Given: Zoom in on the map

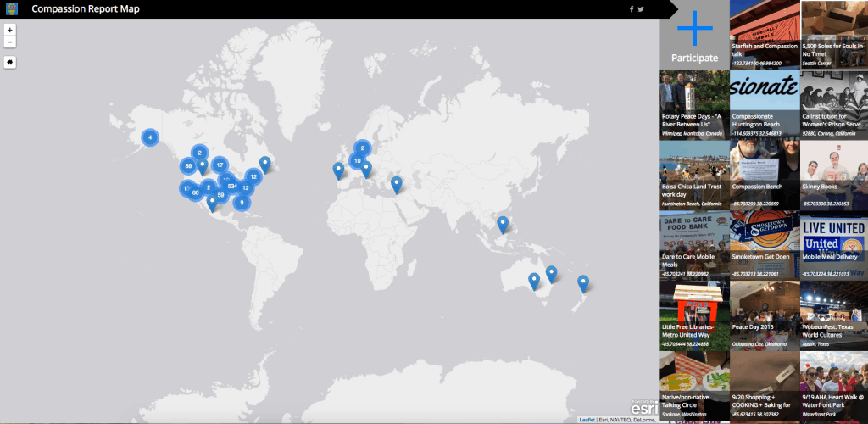Looking at the screenshot, I should (x=9, y=29).
